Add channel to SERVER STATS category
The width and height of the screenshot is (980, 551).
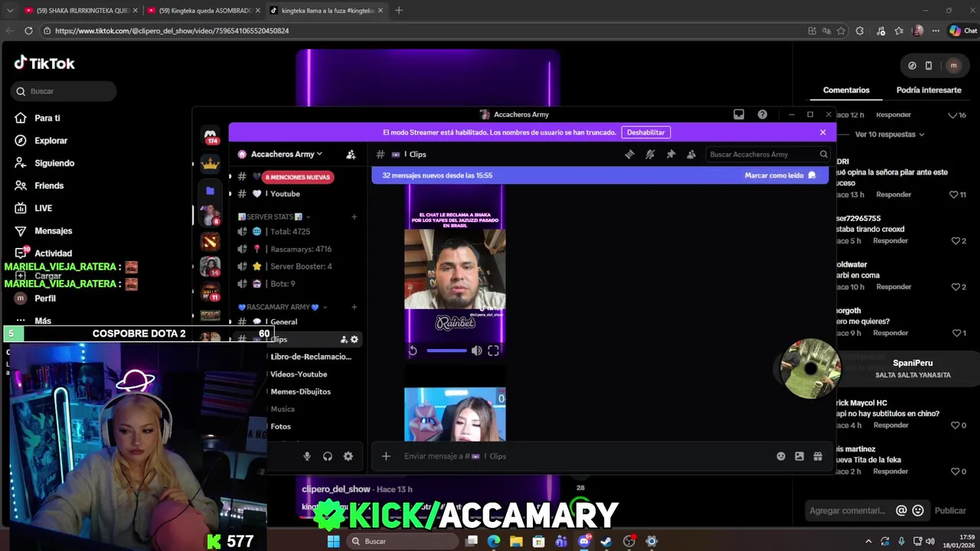(x=354, y=217)
